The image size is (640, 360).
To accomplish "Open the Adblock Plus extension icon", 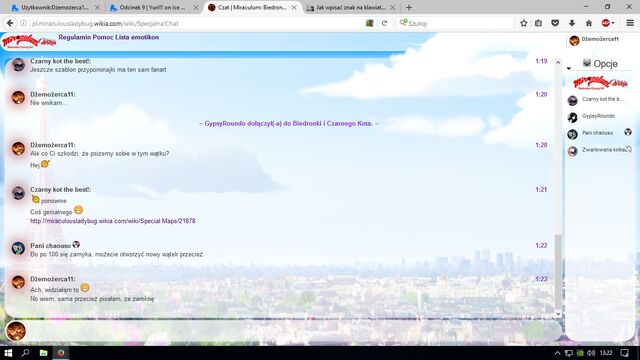I will tap(606, 23).
